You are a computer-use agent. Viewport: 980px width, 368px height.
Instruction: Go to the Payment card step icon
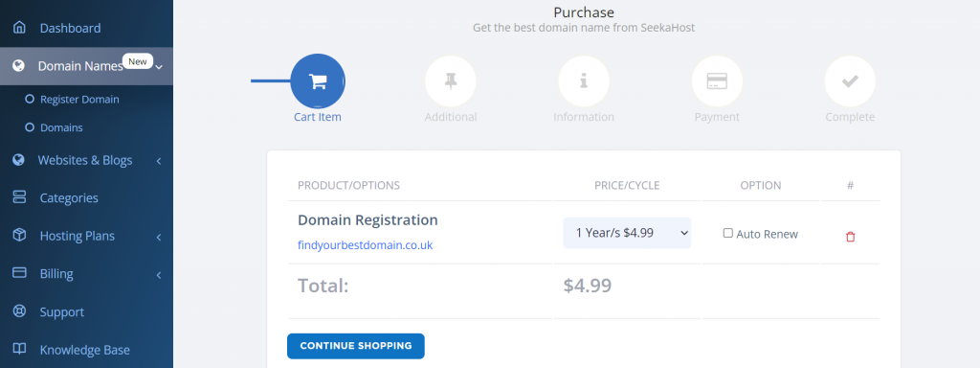pyautogui.click(x=717, y=81)
